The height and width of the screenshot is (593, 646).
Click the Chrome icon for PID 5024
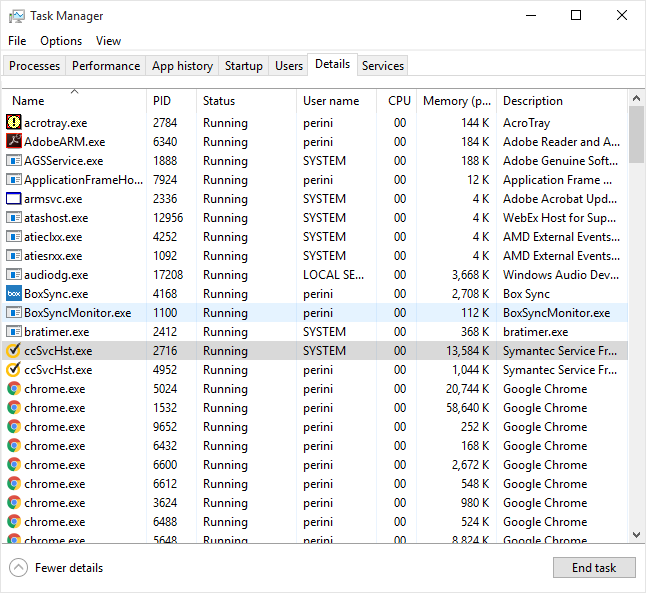[x=14, y=389]
